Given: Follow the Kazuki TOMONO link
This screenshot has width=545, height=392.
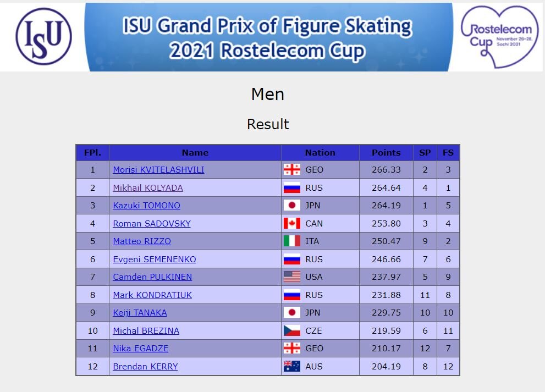Looking at the screenshot, I should (x=146, y=206).
